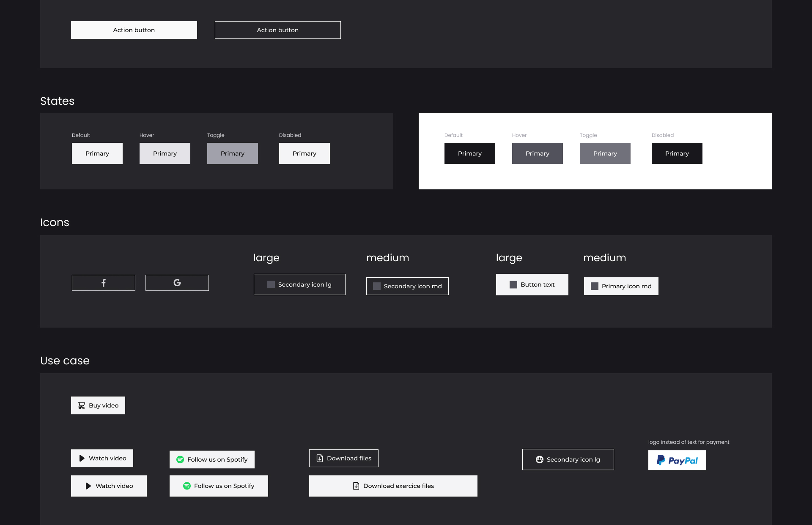Click the Hover Primary button on white panel

tap(538, 153)
